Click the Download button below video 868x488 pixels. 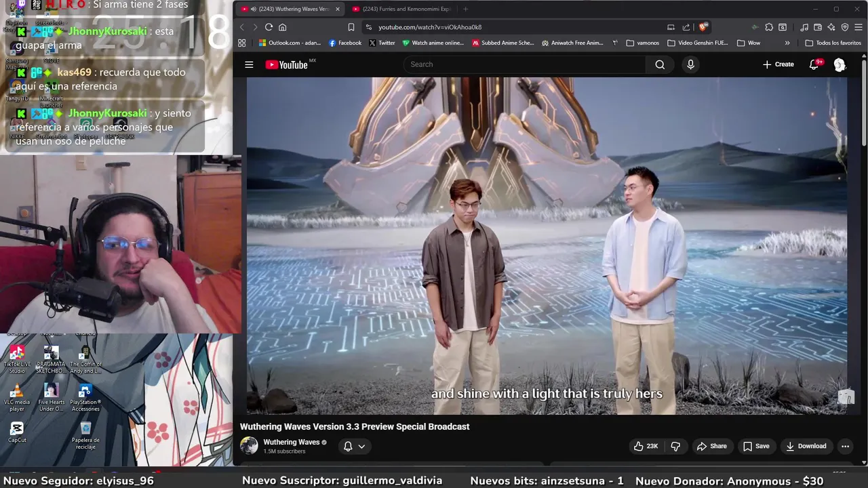click(x=806, y=446)
